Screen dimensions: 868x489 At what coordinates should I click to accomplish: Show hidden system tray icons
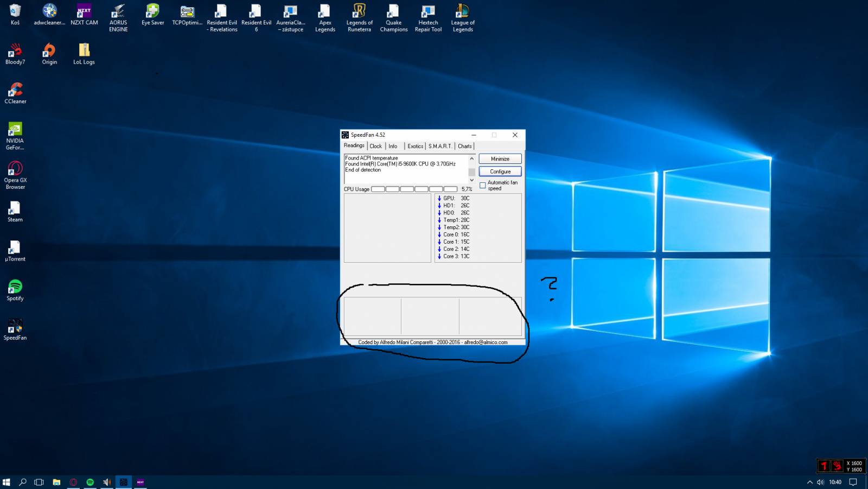click(x=810, y=482)
